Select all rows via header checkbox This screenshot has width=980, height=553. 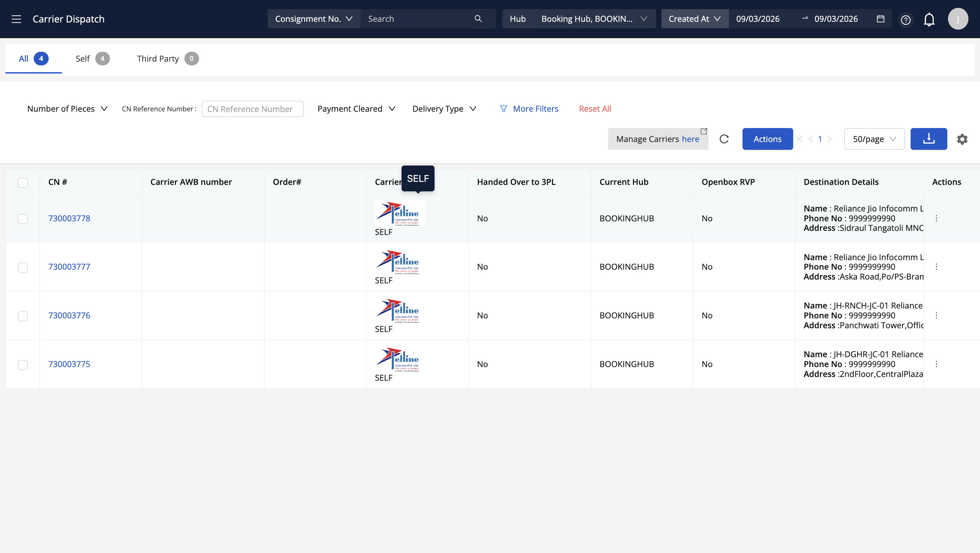tap(23, 183)
